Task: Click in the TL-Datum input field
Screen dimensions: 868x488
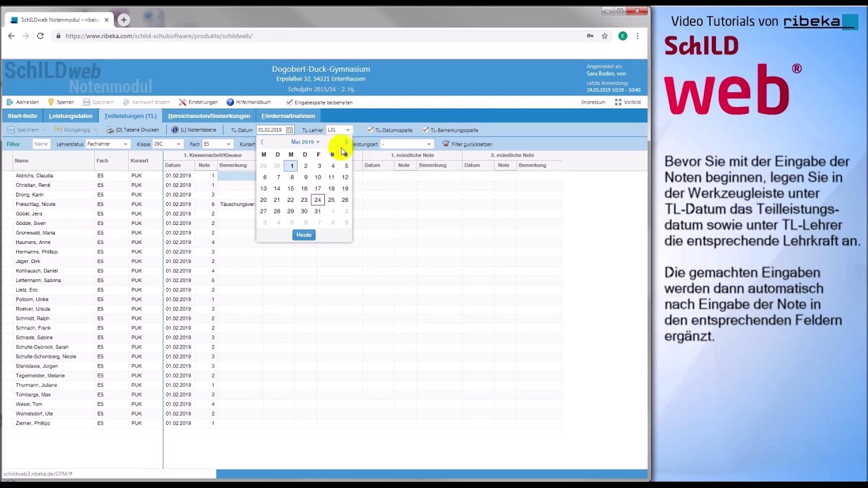Action: tap(271, 130)
